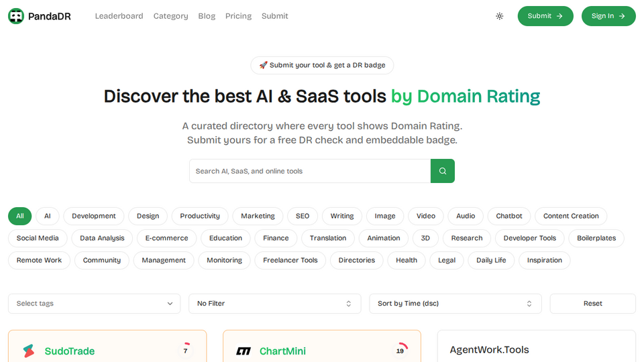Select the Productivity category chip
Image resolution: width=644 pixels, height=362 pixels.
click(200, 216)
